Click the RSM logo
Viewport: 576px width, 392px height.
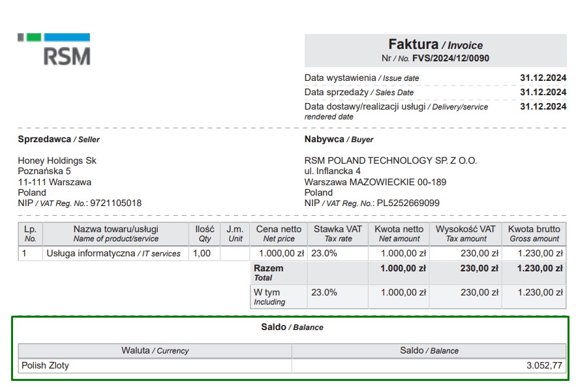click(x=54, y=50)
